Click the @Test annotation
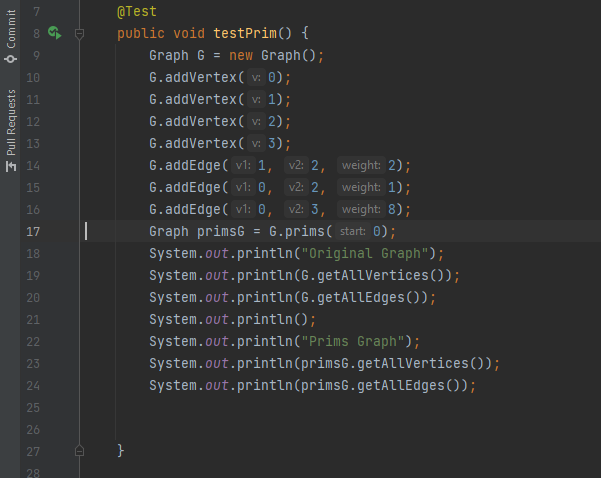 coord(136,11)
